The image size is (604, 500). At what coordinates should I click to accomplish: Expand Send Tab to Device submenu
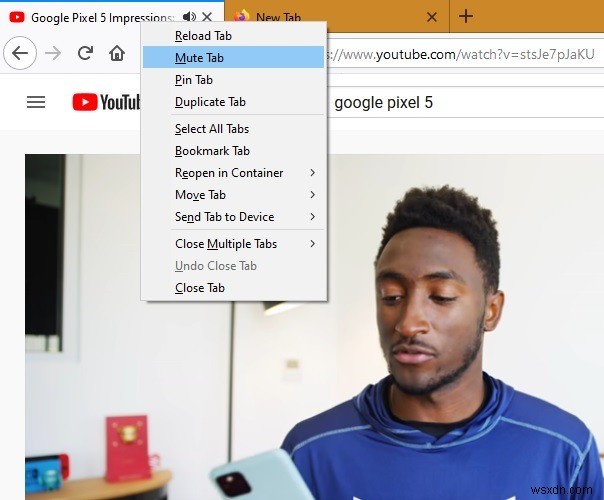coord(233,216)
